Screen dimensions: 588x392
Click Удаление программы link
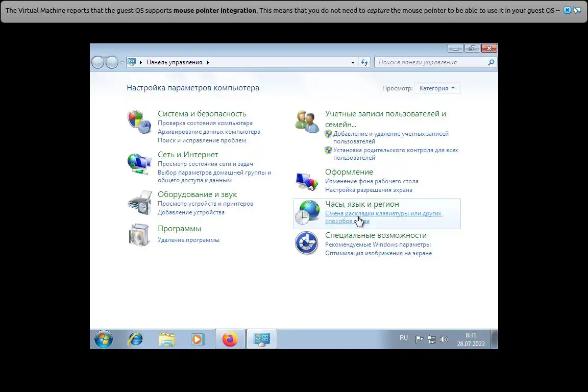[189, 240]
